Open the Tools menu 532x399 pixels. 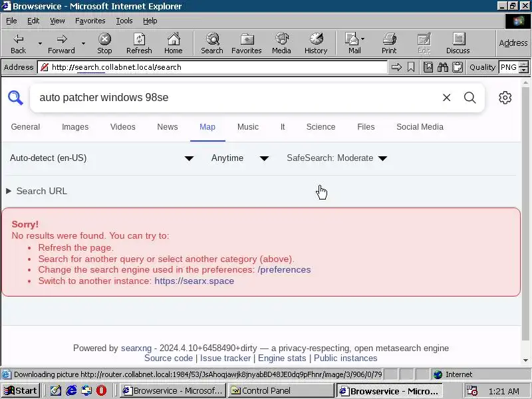(x=124, y=21)
